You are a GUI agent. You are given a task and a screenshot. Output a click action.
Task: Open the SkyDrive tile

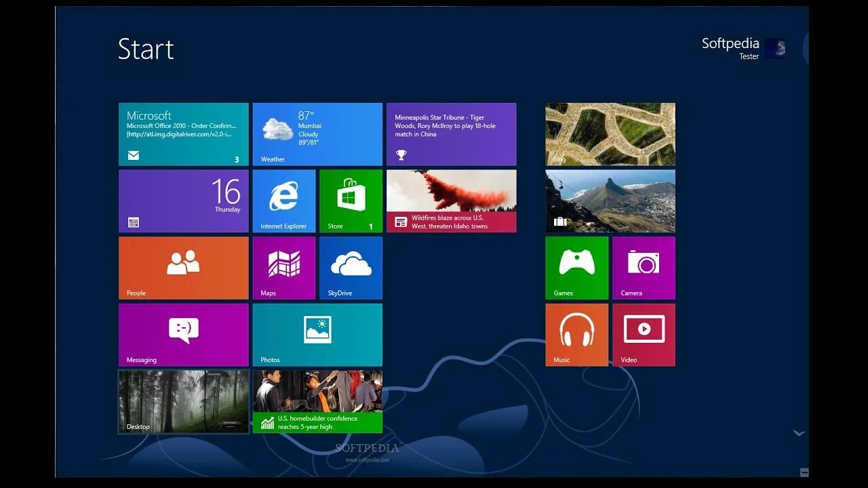(351, 268)
